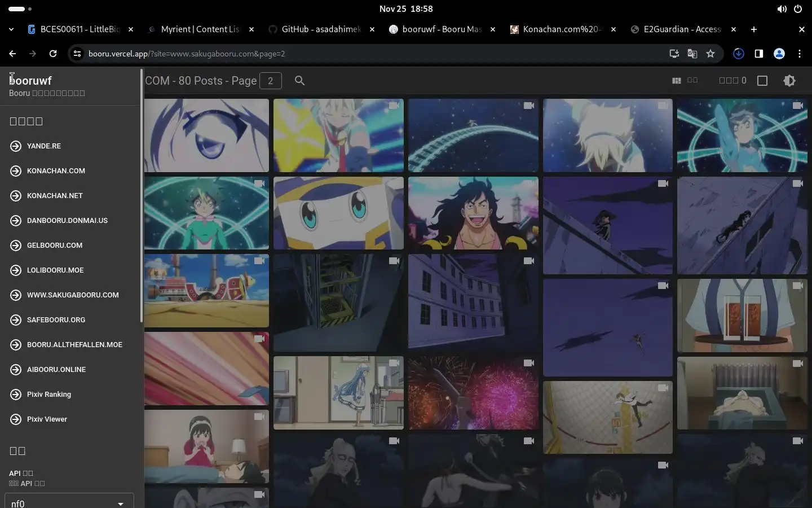Open the search magnifier icon in header
The image size is (812, 508).
pos(300,81)
